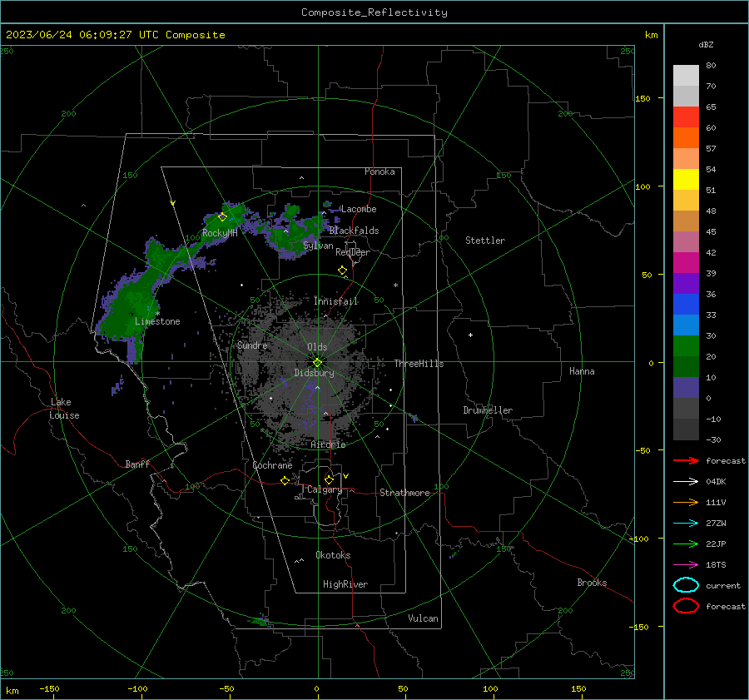Click the green echo west of Sylvan

click(294, 231)
